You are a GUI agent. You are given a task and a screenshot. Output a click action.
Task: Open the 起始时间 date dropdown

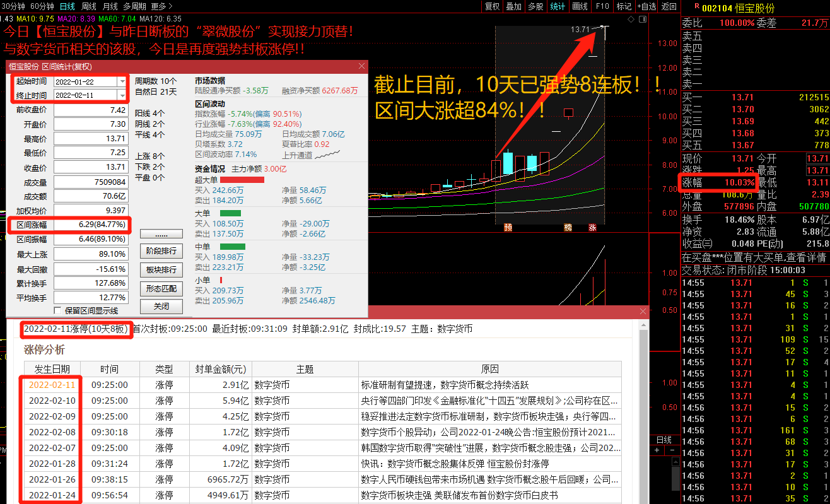(x=122, y=82)
